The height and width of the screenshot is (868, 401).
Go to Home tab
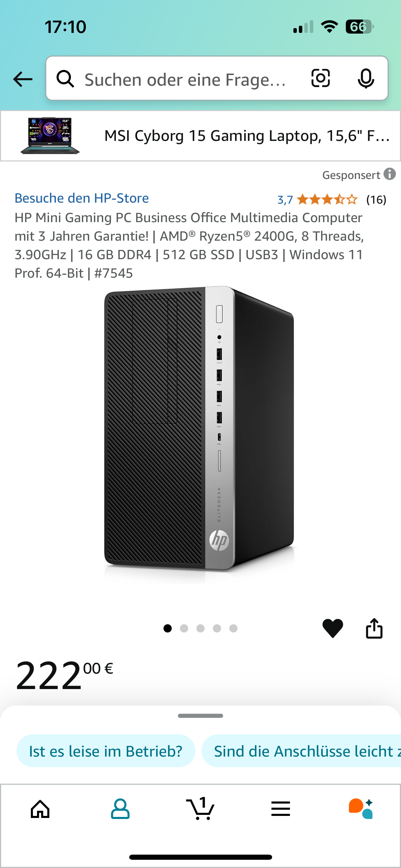point(40,809)
